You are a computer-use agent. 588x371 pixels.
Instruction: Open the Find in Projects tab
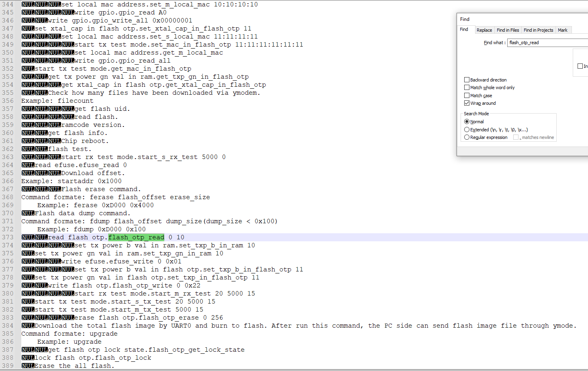coord(538,30)
